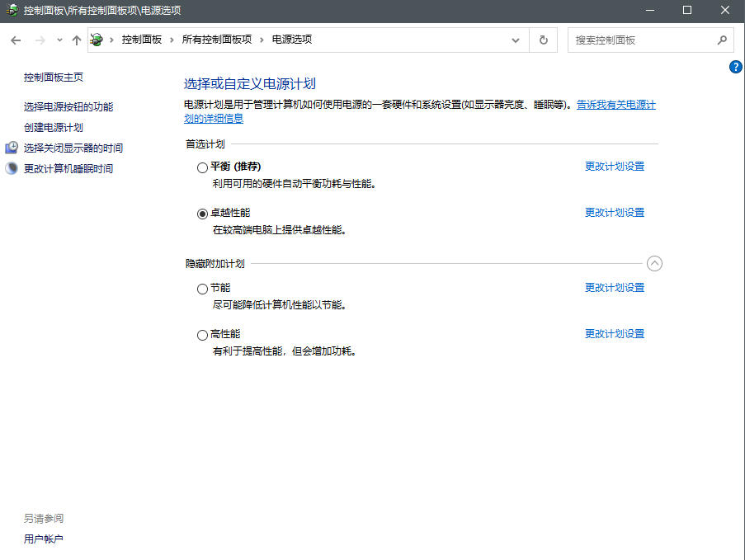Image resolution: width=745 pixels, height=560 pixels.
Task: Click the Control Panel icon in address bar
Action: 97,40
